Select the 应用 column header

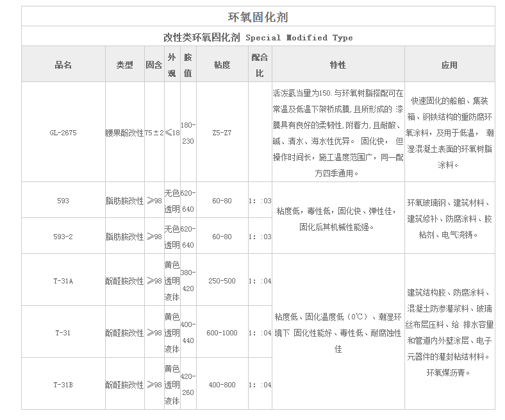click(x=449, y=65)
